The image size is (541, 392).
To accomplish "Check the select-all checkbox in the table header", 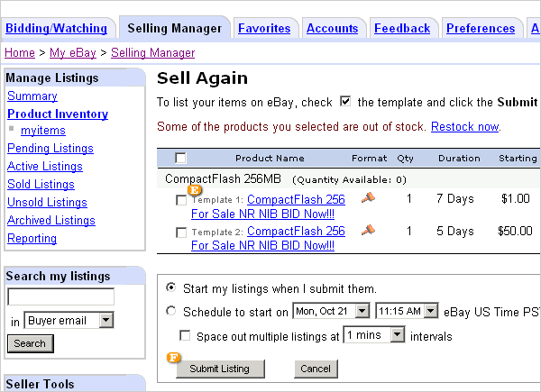I will (x=180, y=159).
